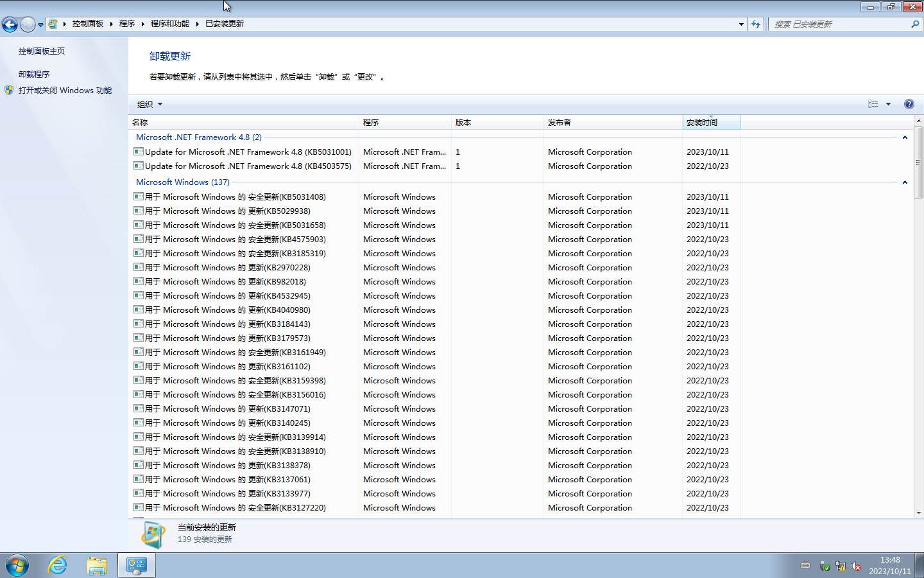Select the 更新(KB3137061) row
924x578 pixels.
[x=434, y=479]
